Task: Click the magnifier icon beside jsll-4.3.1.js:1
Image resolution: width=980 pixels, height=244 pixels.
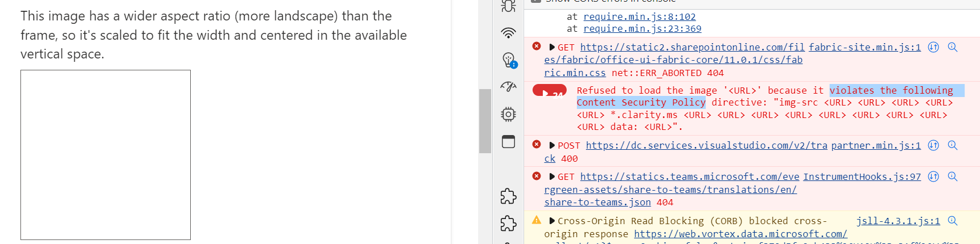Action: pyautogui.click(x=953, y=221)
